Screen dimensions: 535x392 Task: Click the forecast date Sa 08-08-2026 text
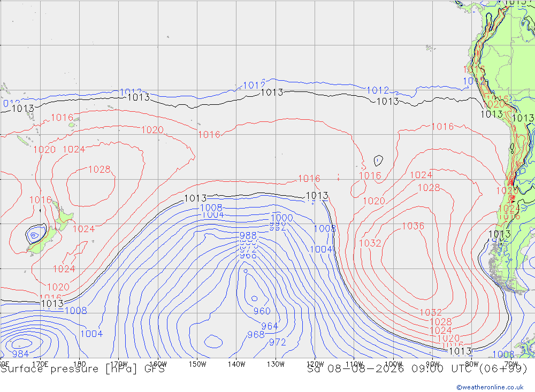[x=355, y=369]
